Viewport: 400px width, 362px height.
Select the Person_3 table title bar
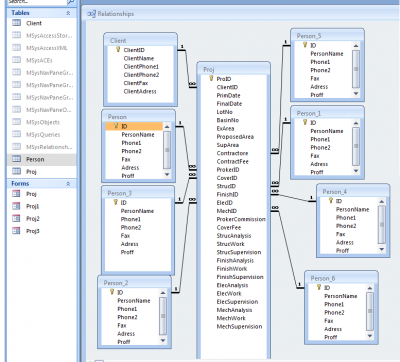point(138,193)
